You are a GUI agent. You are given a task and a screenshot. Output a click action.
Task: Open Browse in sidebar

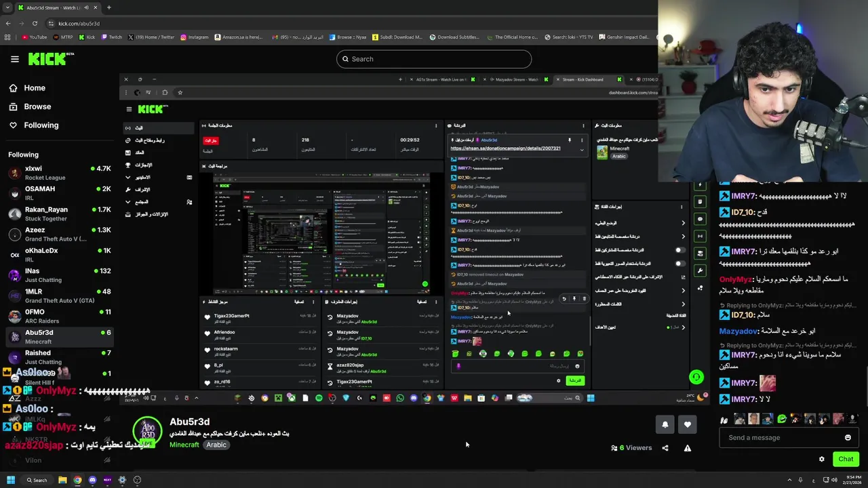[37, 106]
